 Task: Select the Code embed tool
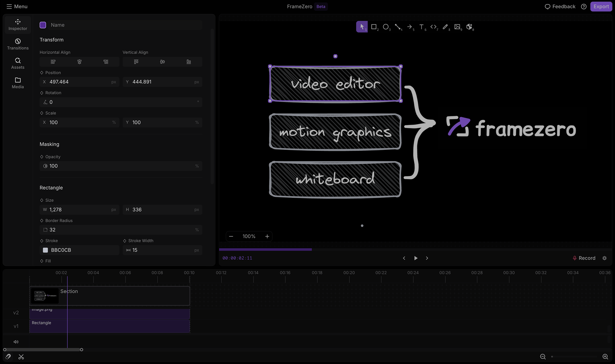[x=434, y=27]
